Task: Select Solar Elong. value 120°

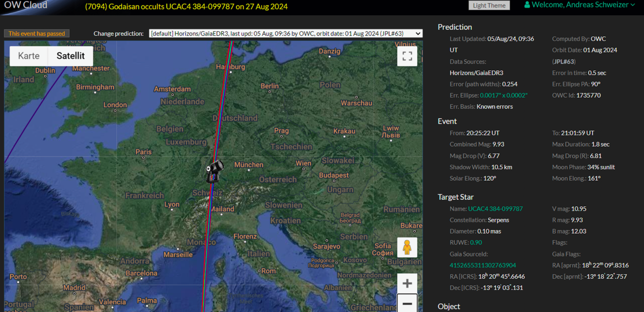Action: [x=490, y=179]
